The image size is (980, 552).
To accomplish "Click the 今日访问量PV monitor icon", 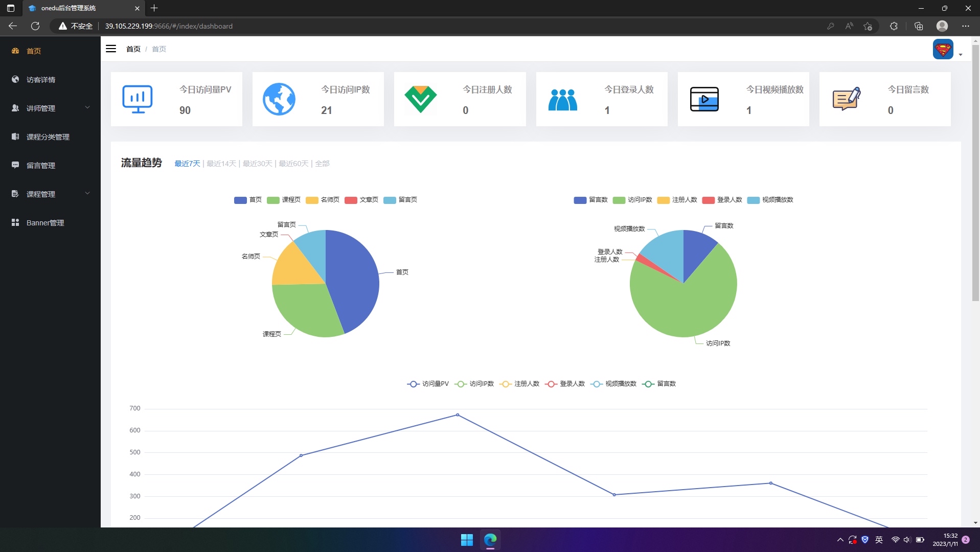I will [138, 99].
